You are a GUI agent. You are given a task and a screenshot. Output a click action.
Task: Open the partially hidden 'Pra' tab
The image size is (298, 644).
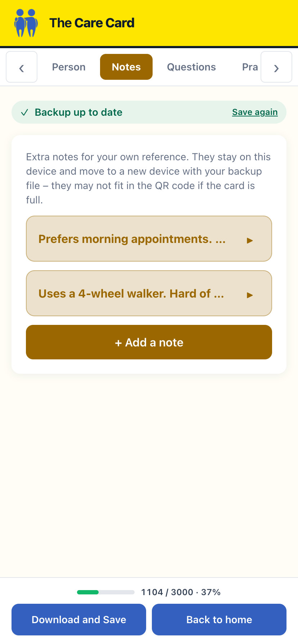click(250, 67)
